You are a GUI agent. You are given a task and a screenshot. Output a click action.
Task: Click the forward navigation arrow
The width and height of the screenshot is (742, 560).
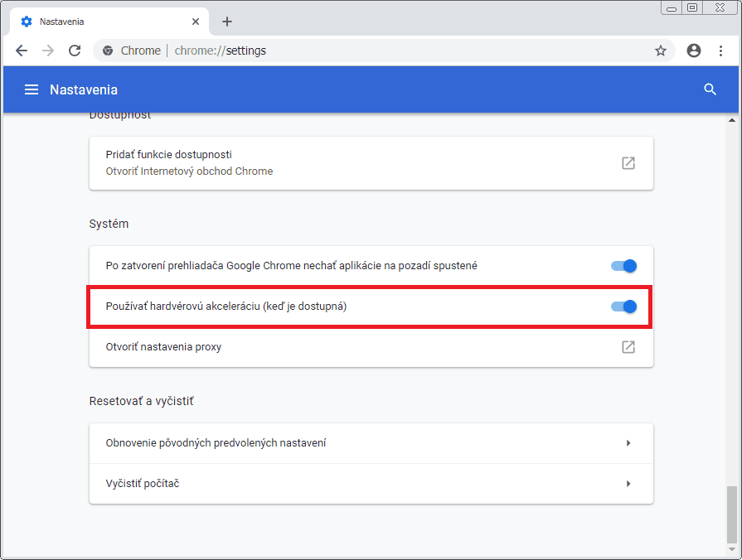tap(48, 51)
